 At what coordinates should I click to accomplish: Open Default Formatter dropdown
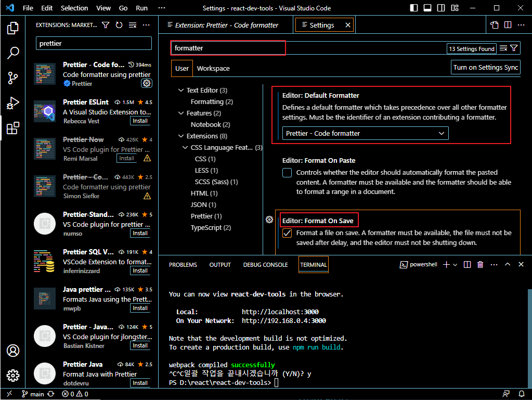(366, 133)
